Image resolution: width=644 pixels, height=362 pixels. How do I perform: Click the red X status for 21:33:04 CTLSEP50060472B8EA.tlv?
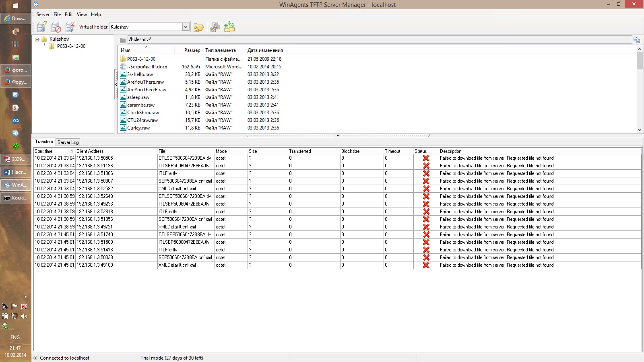point(426,158)
